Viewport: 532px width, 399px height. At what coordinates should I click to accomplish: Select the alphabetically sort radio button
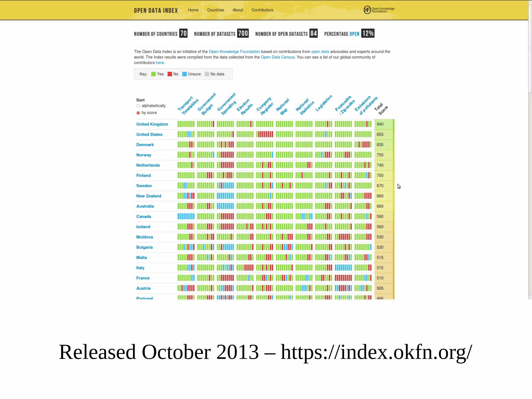click(x=138, y=106)
